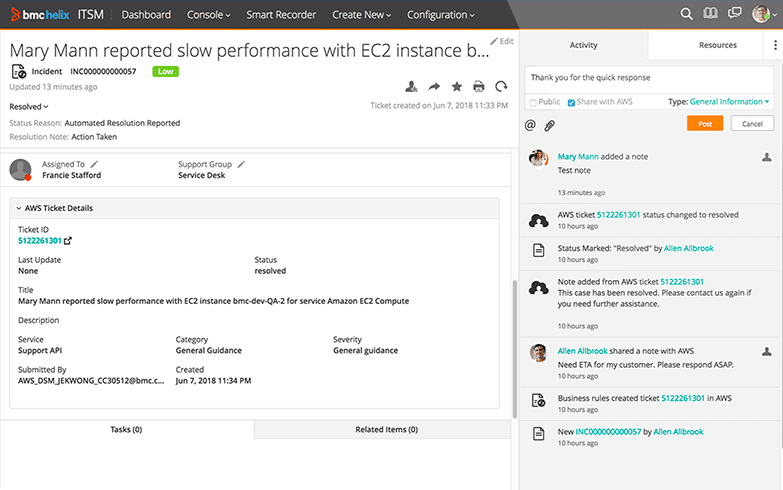Follow ticket with star icon

[457, 87]
